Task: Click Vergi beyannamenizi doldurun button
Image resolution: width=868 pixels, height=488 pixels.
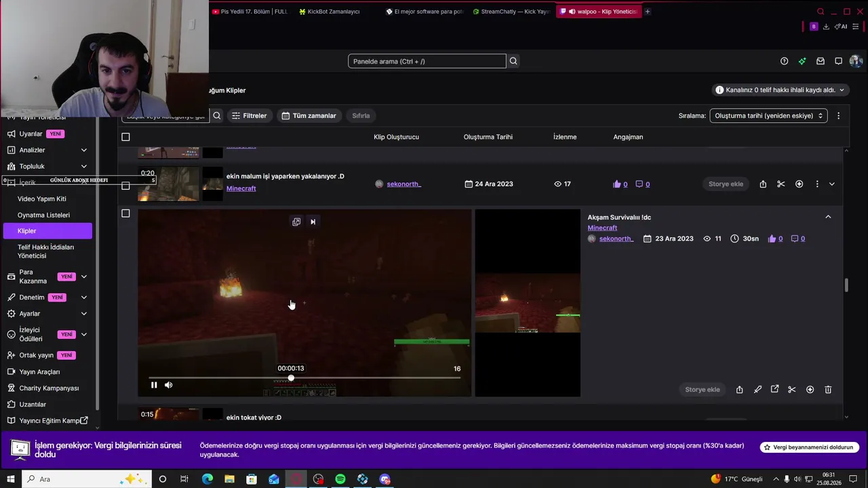Action: click(x=810, y=447)
